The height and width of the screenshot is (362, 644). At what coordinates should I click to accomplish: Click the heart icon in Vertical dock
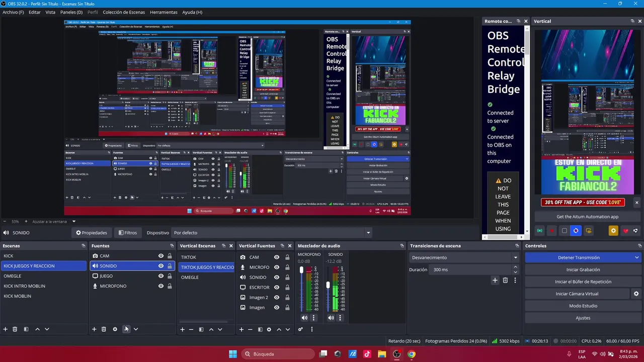625,231
